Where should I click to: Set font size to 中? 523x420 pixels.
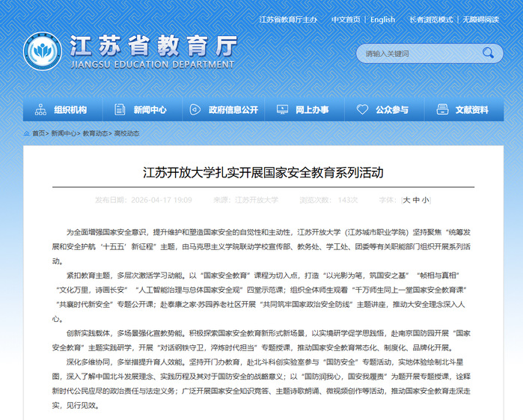click(416, 200)
